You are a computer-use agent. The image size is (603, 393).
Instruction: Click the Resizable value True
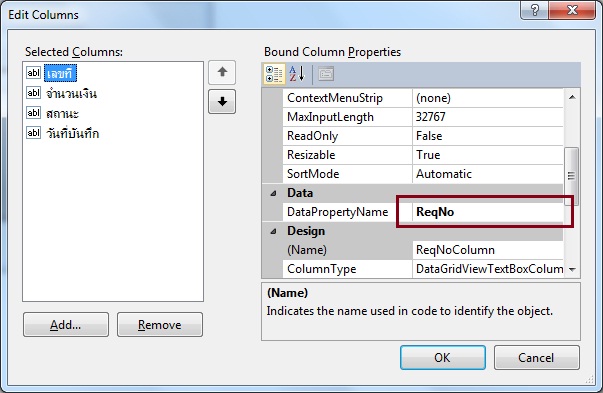pyautogui.click(x=488, y=155)
